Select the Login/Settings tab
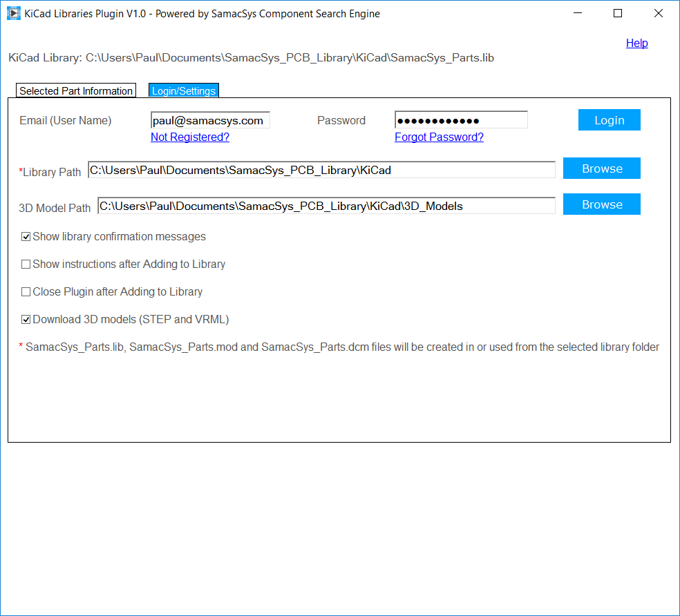This screenshot has height=616, width=680. click(x=183, y=90)
